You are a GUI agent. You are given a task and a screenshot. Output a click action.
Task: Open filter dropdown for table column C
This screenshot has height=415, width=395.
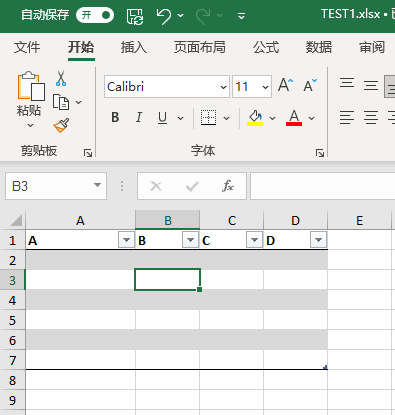click(x=254, y=240)
